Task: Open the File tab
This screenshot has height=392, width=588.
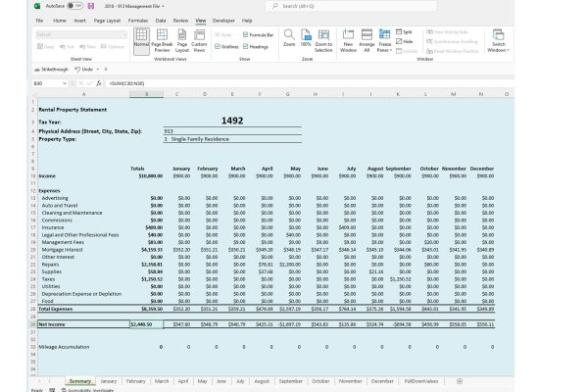Action: click(x=39, y=21)
